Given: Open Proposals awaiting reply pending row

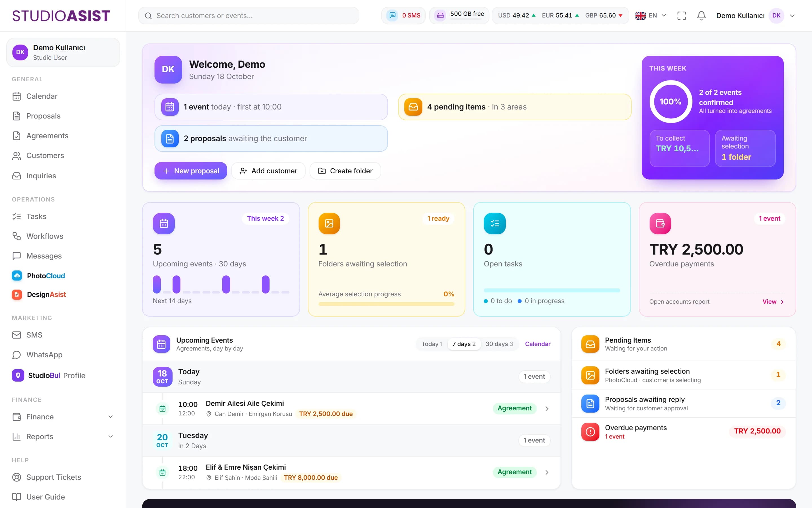Looking at the screenshot, I should coord(683,404).
